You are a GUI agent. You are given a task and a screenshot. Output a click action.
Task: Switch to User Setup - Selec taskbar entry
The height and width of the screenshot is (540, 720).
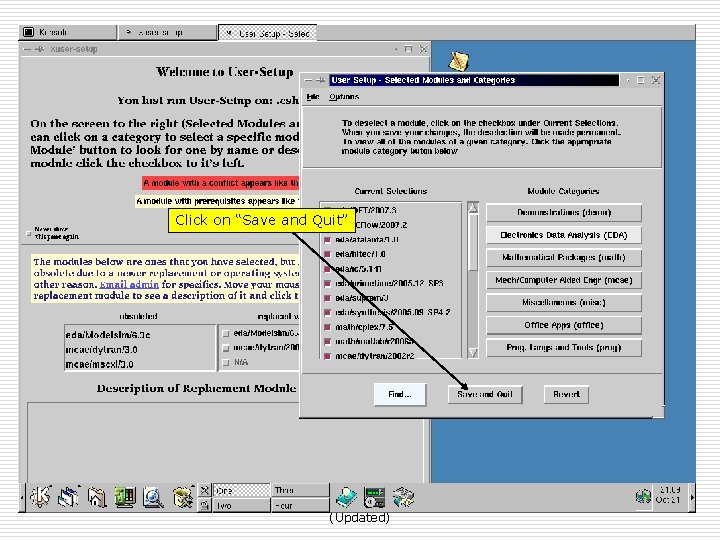(267, 32)
